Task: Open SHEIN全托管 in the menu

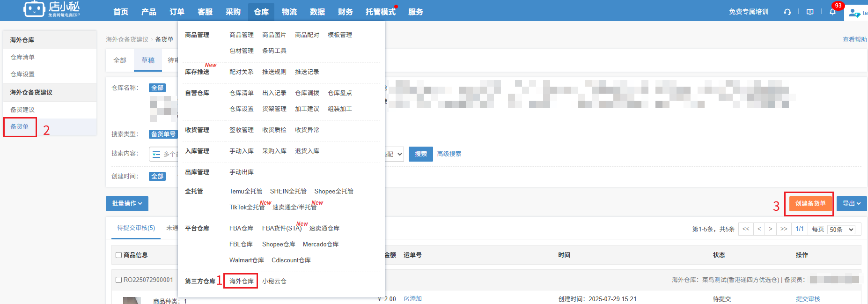Action: (288, 191)
